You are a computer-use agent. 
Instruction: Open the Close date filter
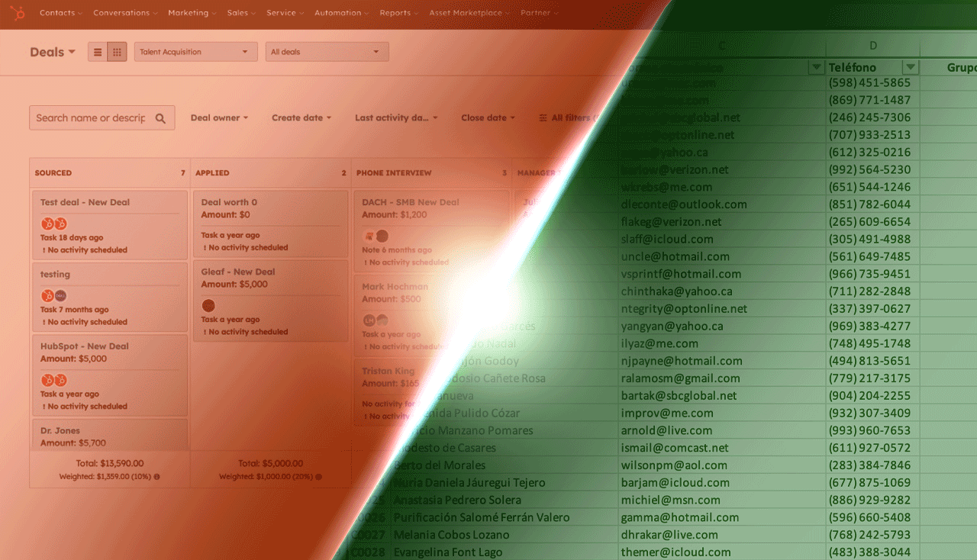click(x=488, y=118)
